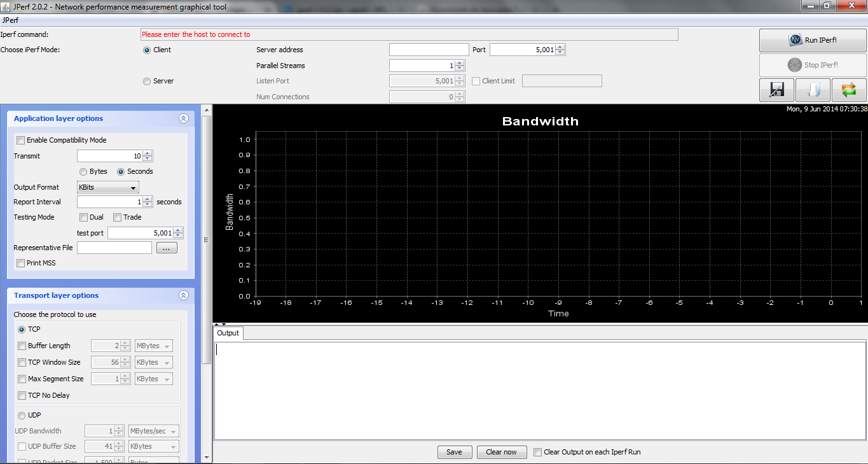Select Client iPerf mode
868x464 pixels.
click(x=147, y=50)
